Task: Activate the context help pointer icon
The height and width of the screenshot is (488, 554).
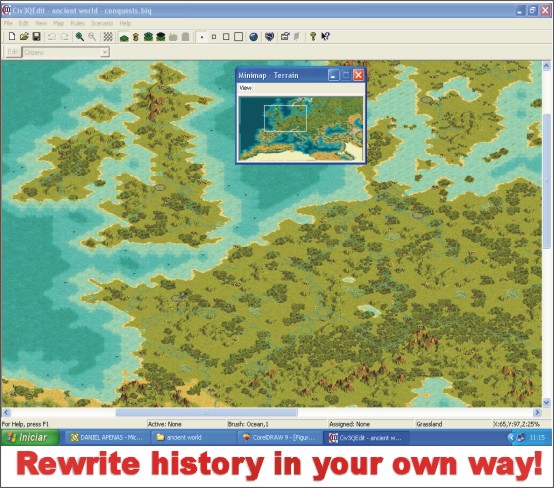Action: [x=325, y=37]
